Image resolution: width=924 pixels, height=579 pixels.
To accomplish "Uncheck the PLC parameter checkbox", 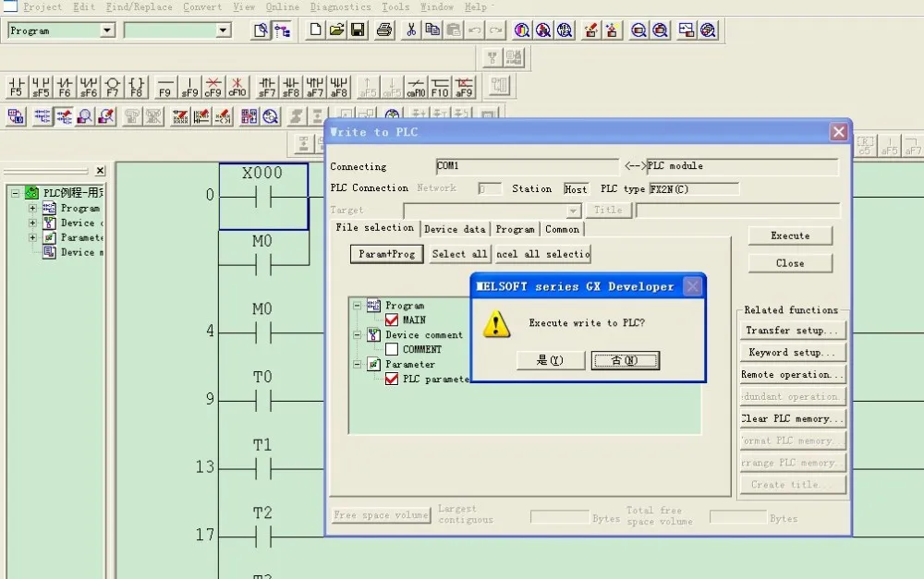I will [391, 379].
